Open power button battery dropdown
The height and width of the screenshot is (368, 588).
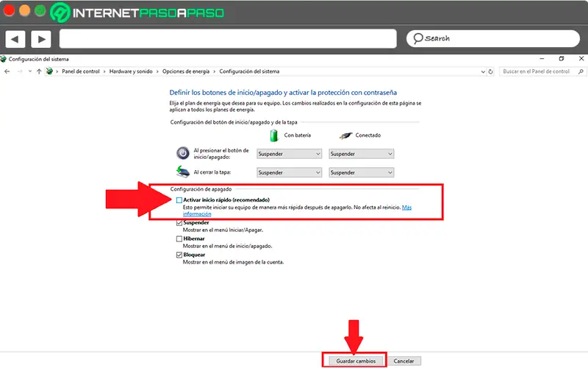(289, 154)
